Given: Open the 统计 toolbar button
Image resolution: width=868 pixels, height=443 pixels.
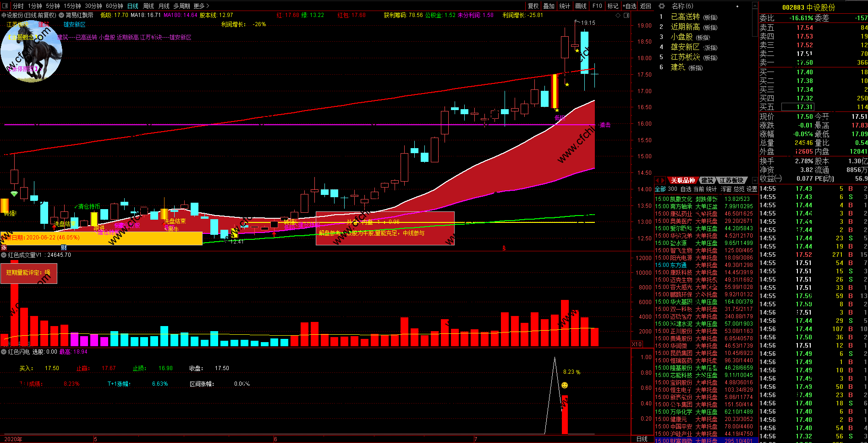Looking at the screenshot, I should pos(565,6).
